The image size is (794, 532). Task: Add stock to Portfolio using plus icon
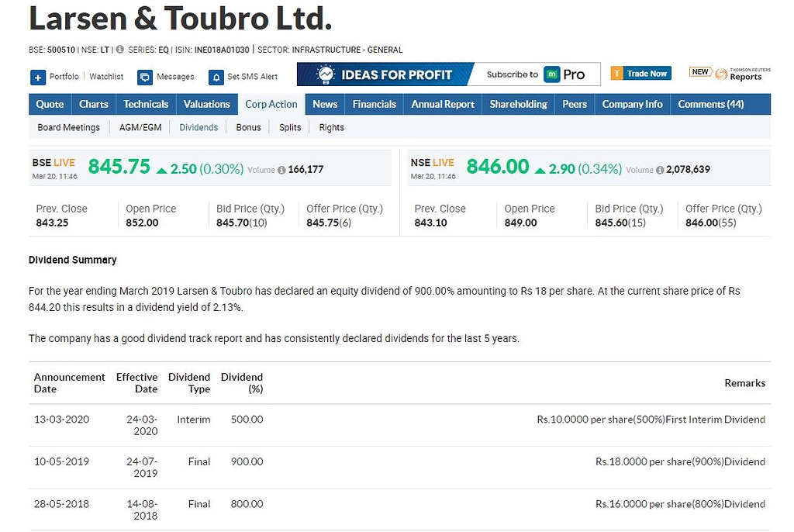coord(36,77)
